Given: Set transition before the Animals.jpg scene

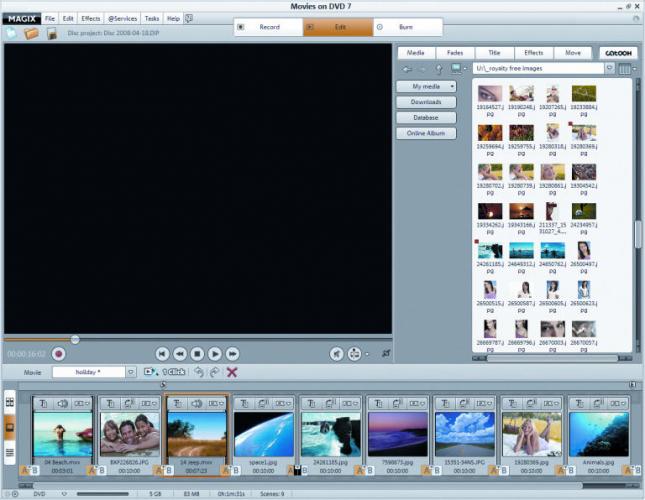Looking at the screenshot, I should pyautogui.click(x=566, y=470).
